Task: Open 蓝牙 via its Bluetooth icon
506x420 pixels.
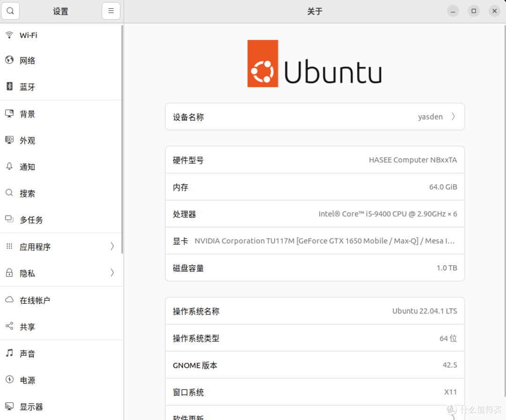Action: [9, 86]
